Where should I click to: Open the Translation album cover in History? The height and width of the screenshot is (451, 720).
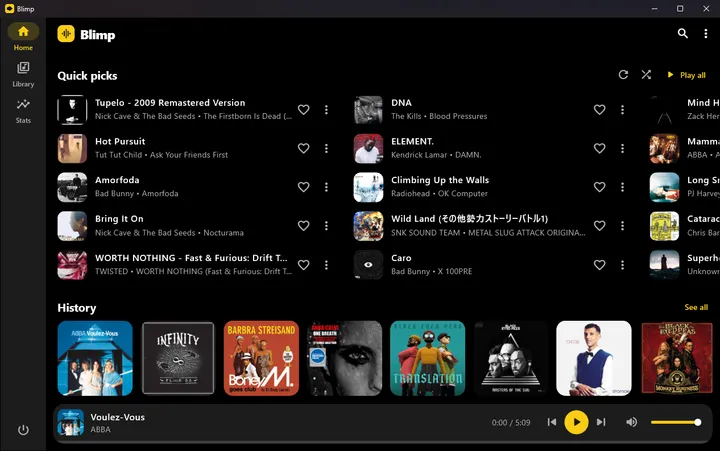coord(428,358)
